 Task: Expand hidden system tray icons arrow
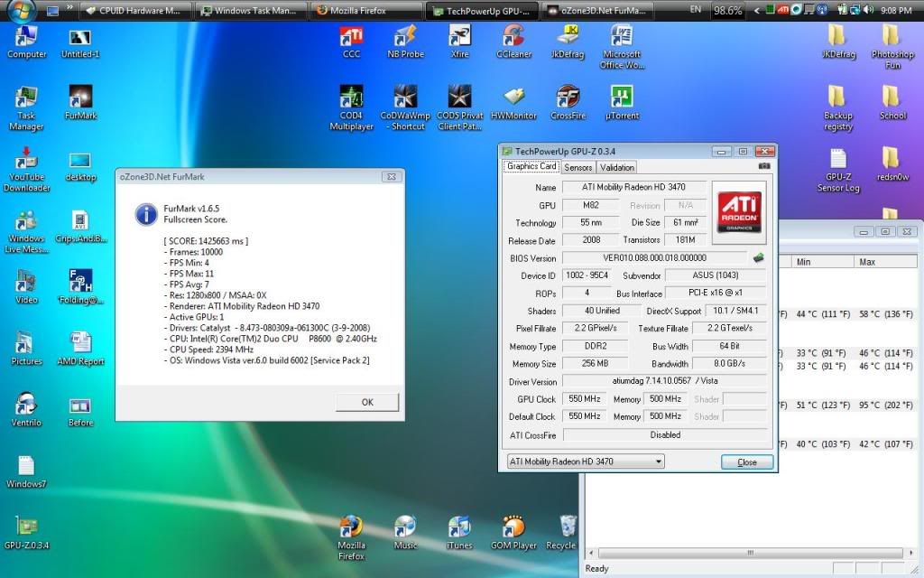pyautogui.click(x=756, y=10)
